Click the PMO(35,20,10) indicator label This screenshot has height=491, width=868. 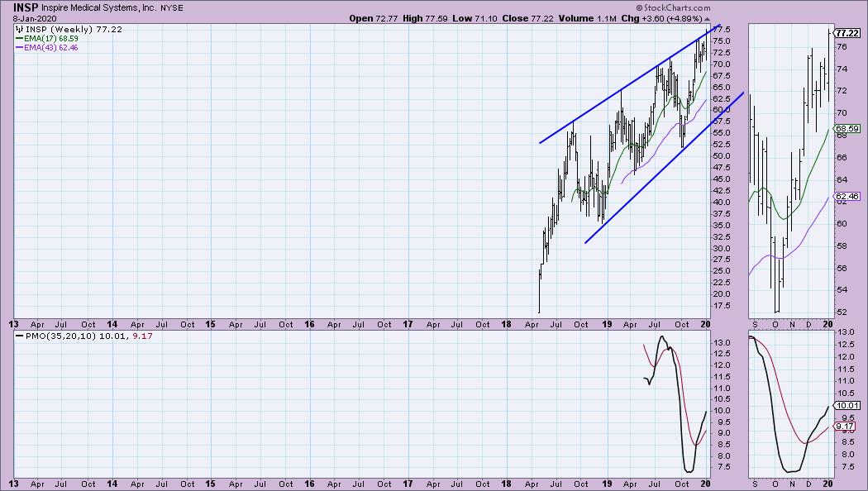click(61, 336)
